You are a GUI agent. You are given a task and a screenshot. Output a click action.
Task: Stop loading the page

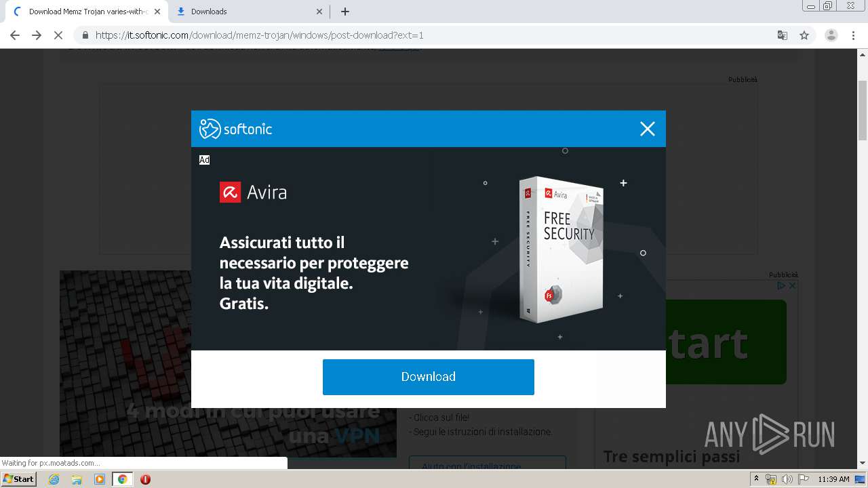(58, 35)
